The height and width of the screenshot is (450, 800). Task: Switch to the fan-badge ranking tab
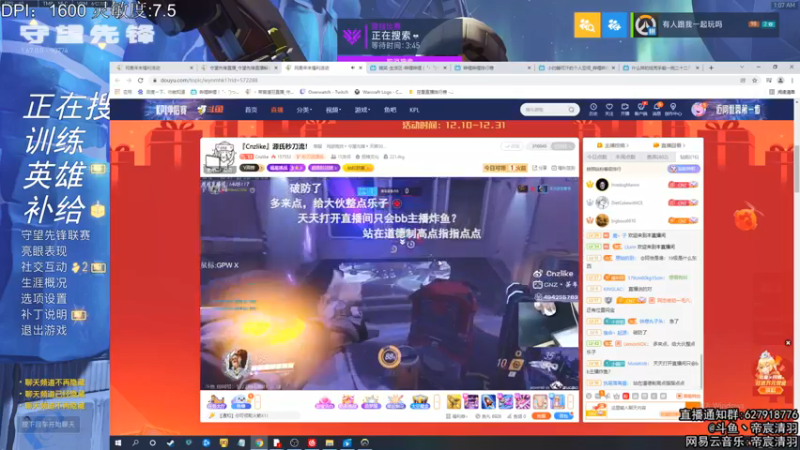pyautogui.click(x=658, y=157)
